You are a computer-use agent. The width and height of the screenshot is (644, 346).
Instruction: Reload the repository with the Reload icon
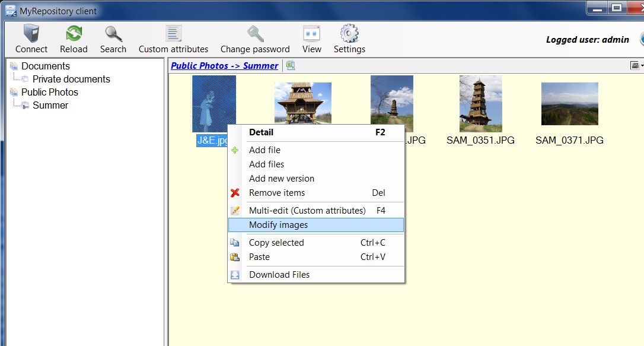[74, 34]
